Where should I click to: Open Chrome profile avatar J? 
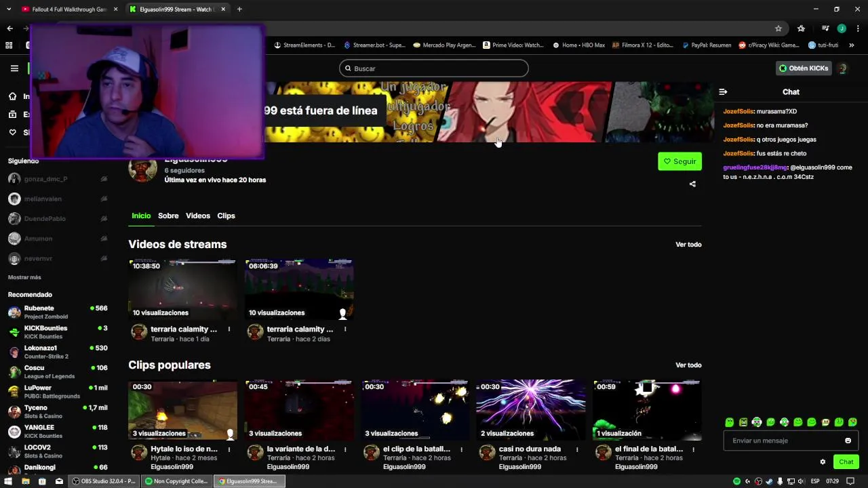(x=842, y=28)
